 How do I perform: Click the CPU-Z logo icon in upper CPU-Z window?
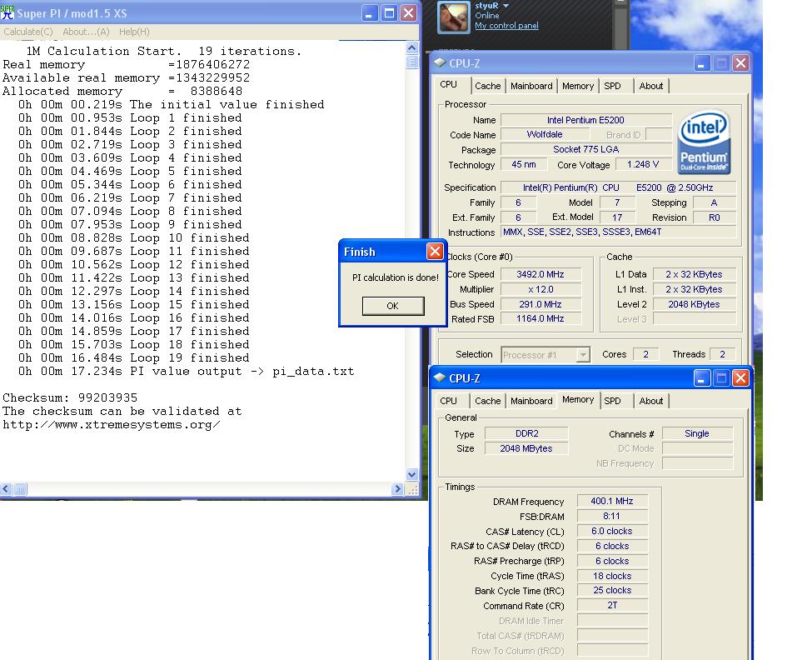(440, 62)
